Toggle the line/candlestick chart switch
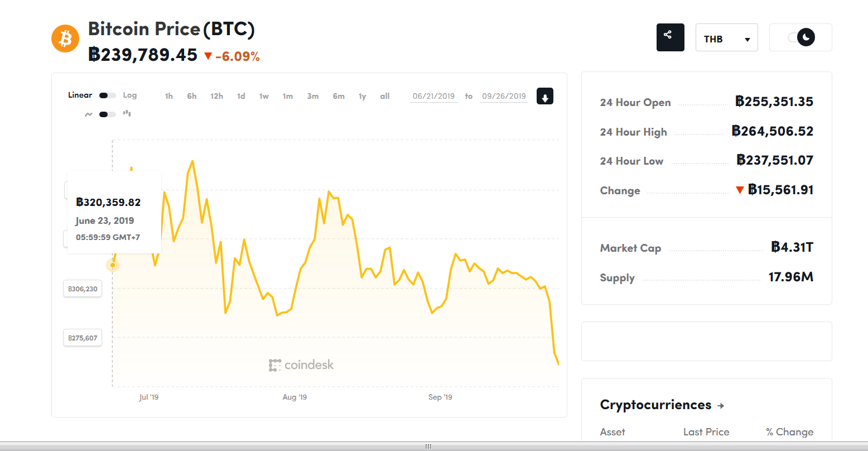868x451 pixels. (108, 114)
